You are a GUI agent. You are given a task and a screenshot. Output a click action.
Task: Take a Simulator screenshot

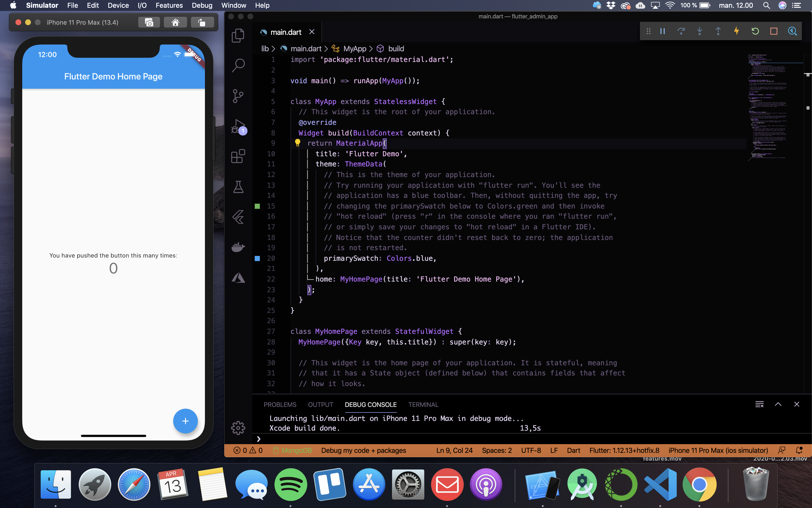tap(149, 22)
